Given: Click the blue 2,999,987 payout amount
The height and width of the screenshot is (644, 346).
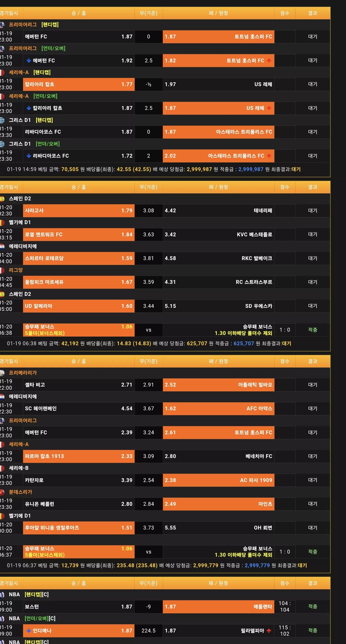Looking at the screenshot, I should (x=251, y=169).
